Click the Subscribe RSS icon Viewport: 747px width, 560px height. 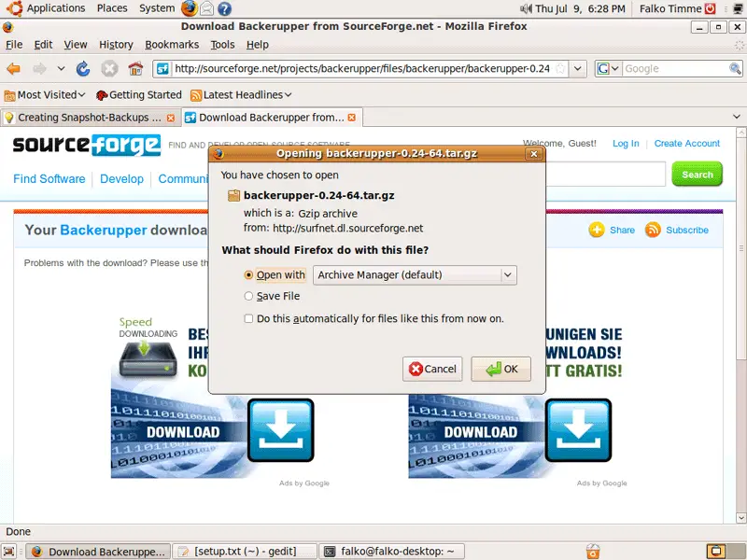(x=652, y=230)
